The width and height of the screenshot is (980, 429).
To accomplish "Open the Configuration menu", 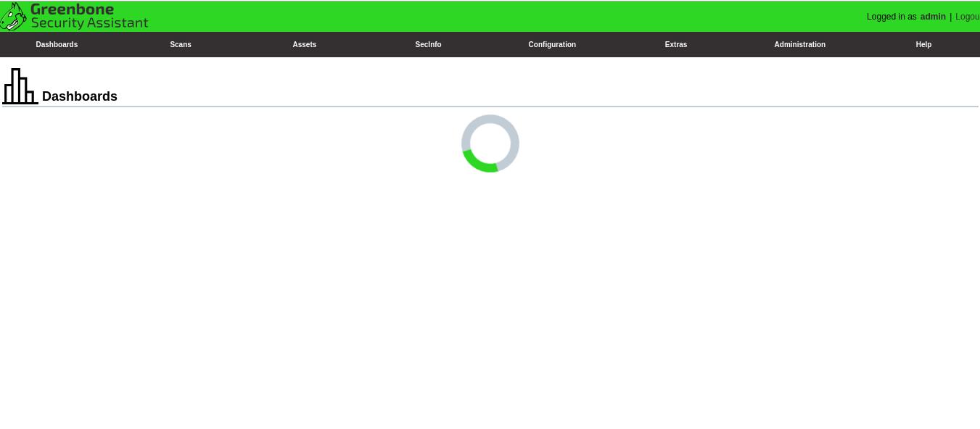I will [552, 44].
